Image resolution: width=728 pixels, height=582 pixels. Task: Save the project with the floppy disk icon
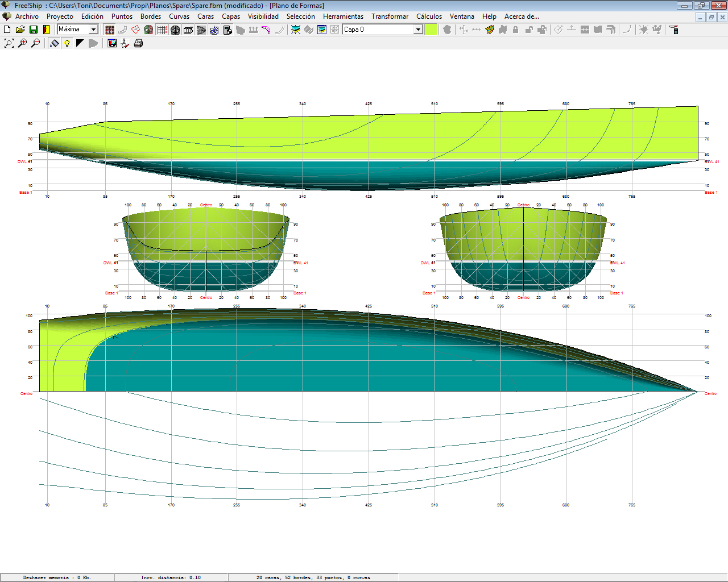click(x=33, y=30)
